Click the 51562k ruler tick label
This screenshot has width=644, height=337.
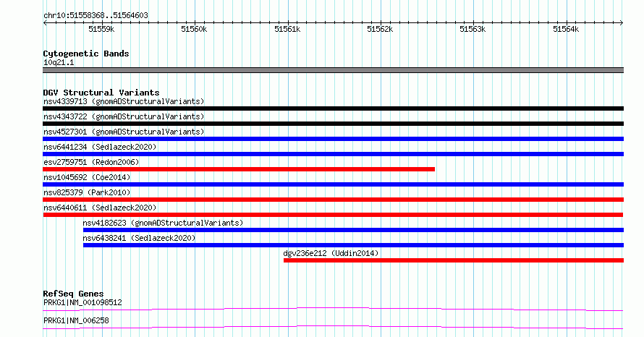pos(380,29)
